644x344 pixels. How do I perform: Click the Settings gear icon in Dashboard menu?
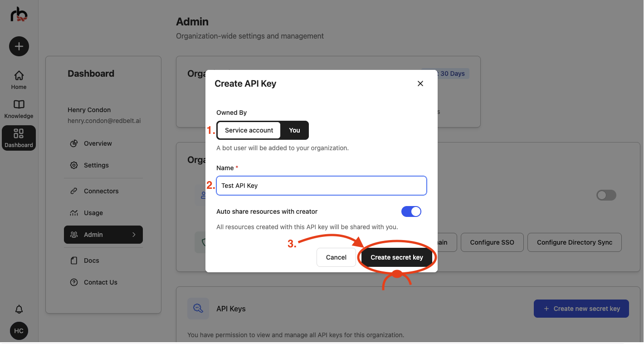point(74,165)
